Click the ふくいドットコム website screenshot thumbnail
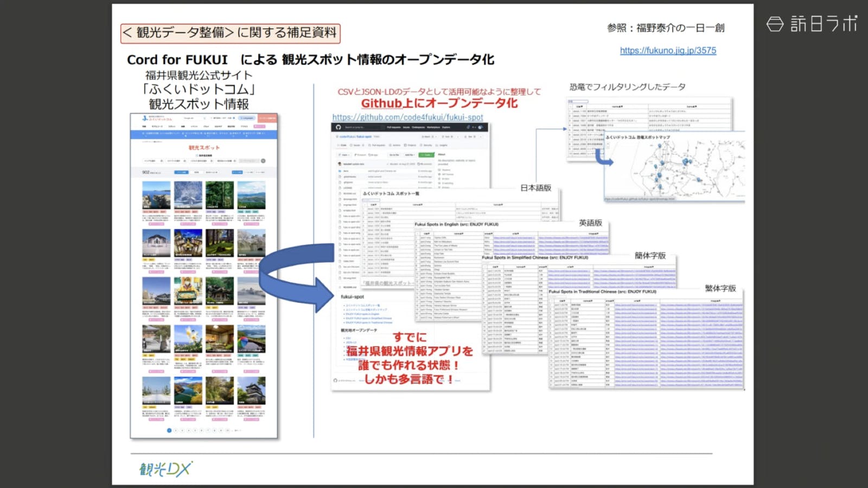The width and height of the screenshot is (868, 488). point(204,276)
